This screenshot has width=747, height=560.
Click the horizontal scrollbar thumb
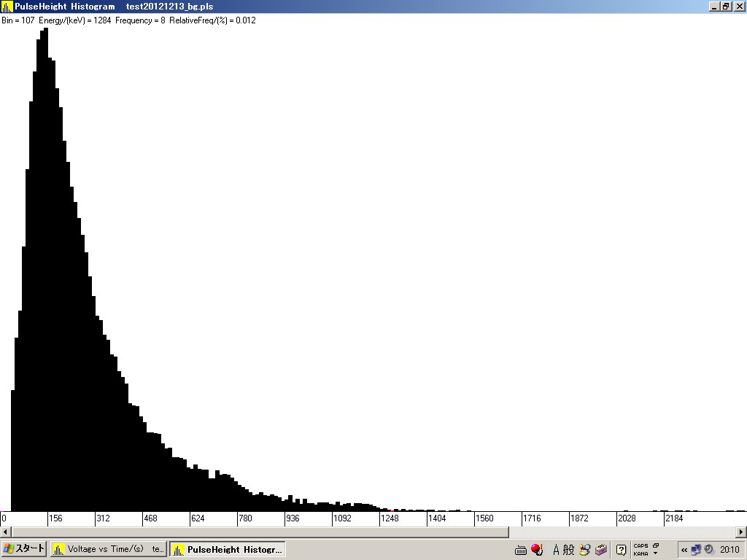(x=260, y=532)
